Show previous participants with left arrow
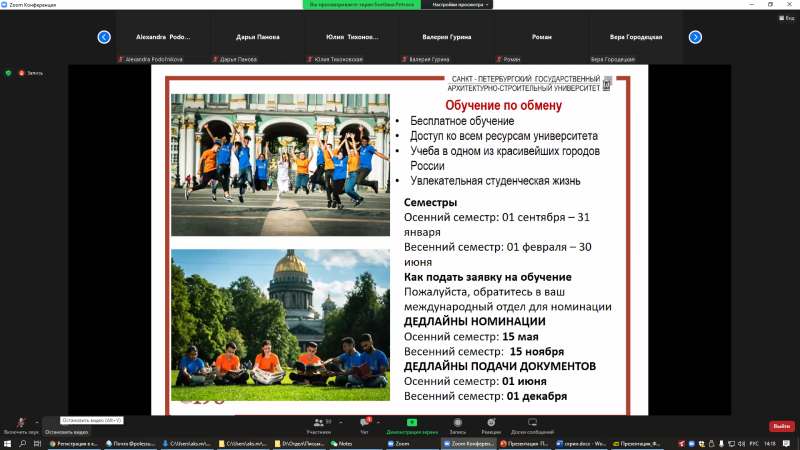The height and width of the screenshot is (450, 800). point(104,37)
